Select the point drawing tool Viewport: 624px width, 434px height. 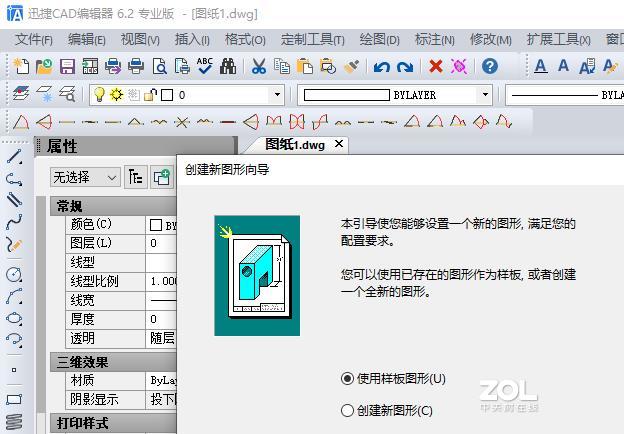(14, 370)
